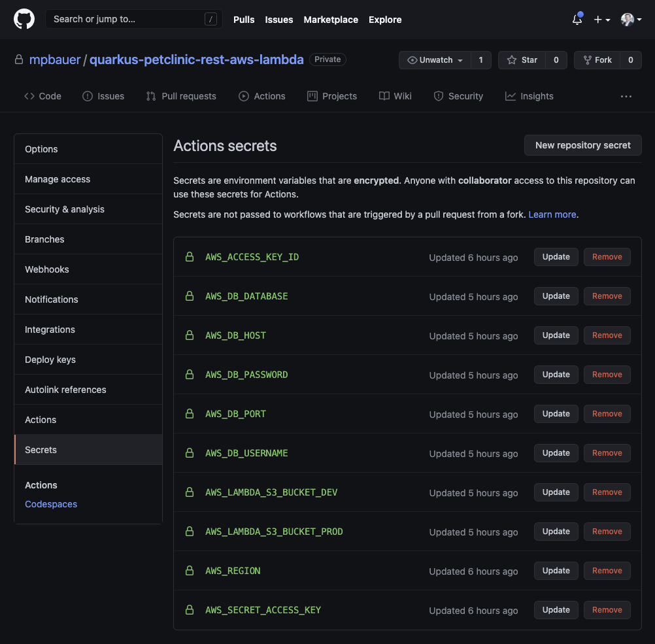Follow the Learn more link
The height and width of the screenshot is (644, 655).
pyautogui.click(x=552, y=214)
